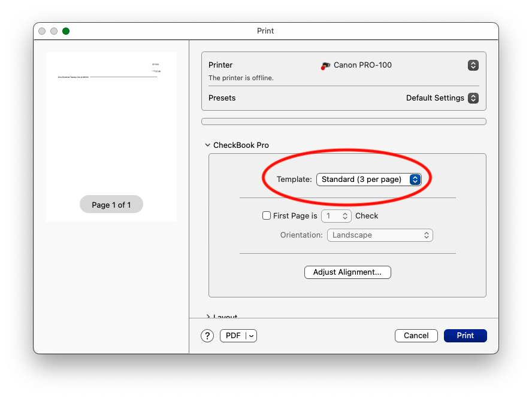
Task: Collapse the CheckBook Pro section
Action: (208, 145)
